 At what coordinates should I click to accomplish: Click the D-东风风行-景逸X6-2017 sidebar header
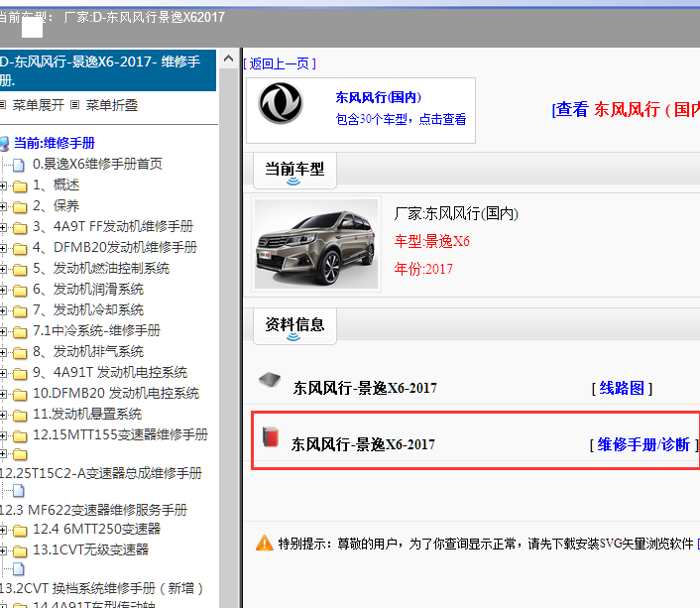107,70
